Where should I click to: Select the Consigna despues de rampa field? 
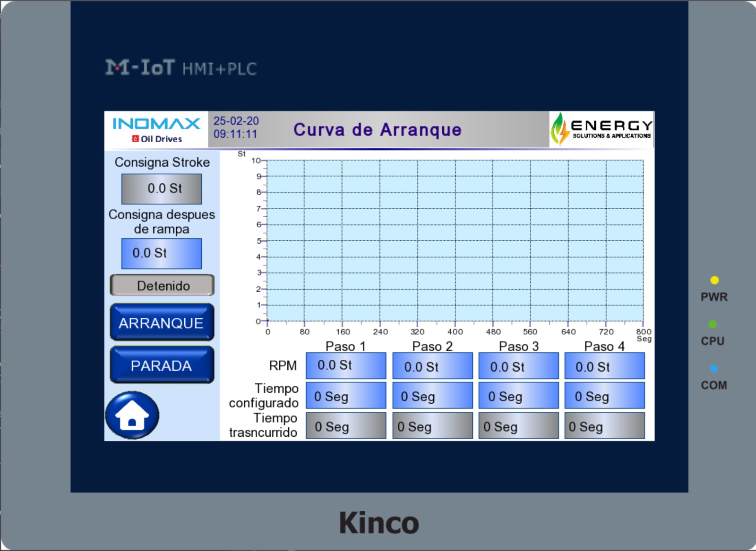(x=162, y=254)
